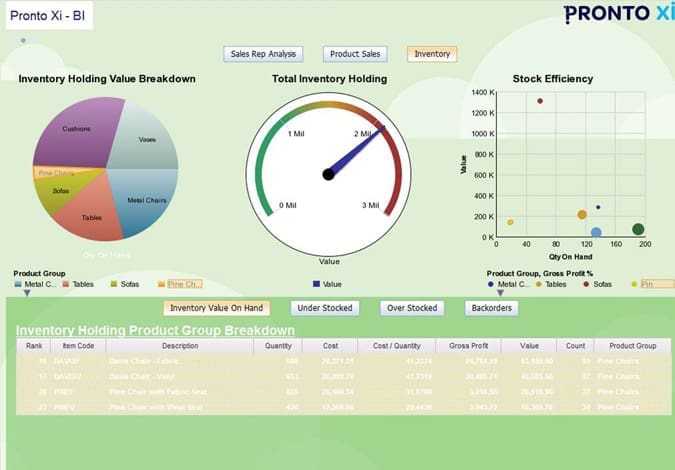675x470 pixels.
Task: Expand Product Group legend with the down arrow
Action: 27,293
